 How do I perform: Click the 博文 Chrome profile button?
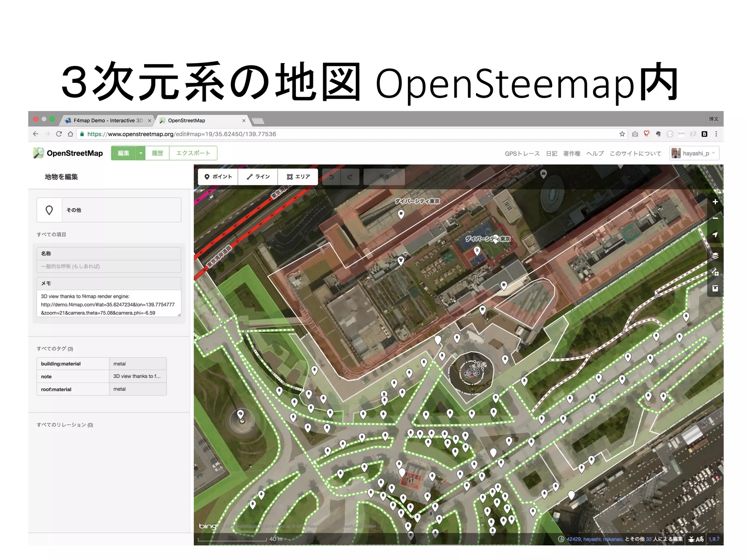tap(713, 119)
